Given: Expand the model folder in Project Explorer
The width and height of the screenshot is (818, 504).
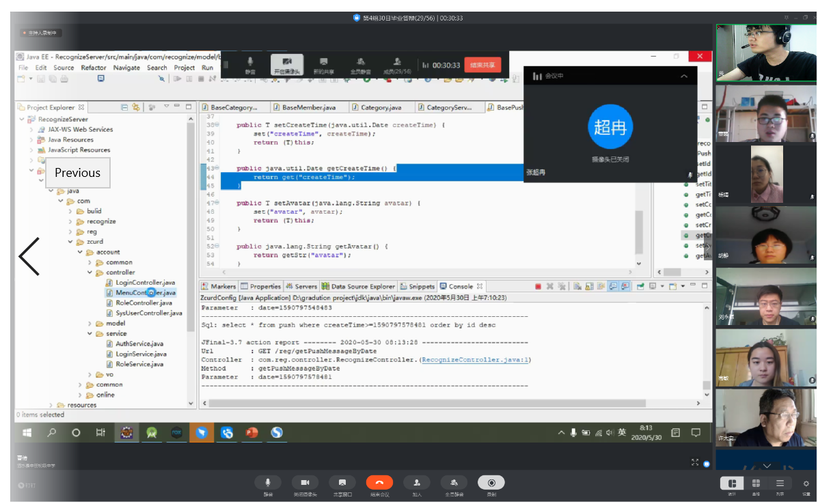Looking at the screenshot, I should 90,323.
